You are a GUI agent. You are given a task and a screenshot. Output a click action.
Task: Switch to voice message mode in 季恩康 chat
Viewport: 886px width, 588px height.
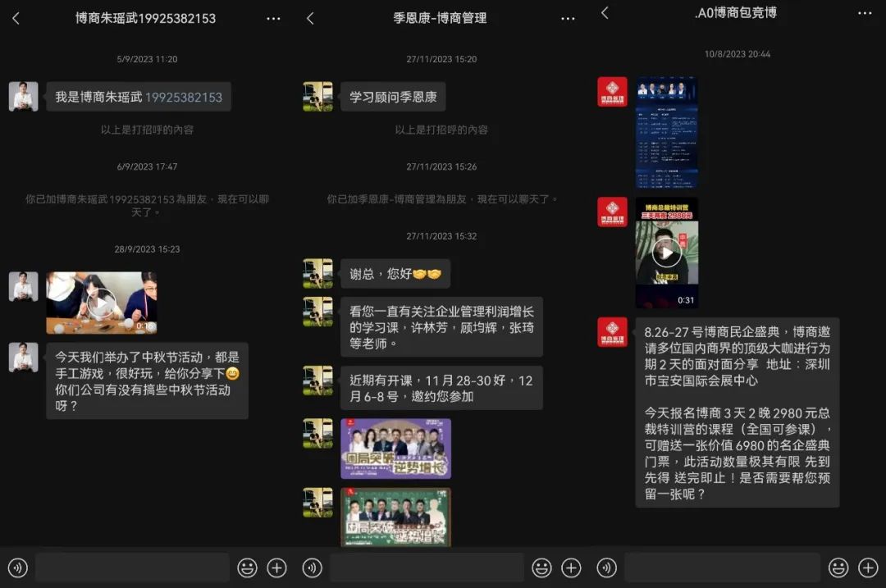(313, 567)
